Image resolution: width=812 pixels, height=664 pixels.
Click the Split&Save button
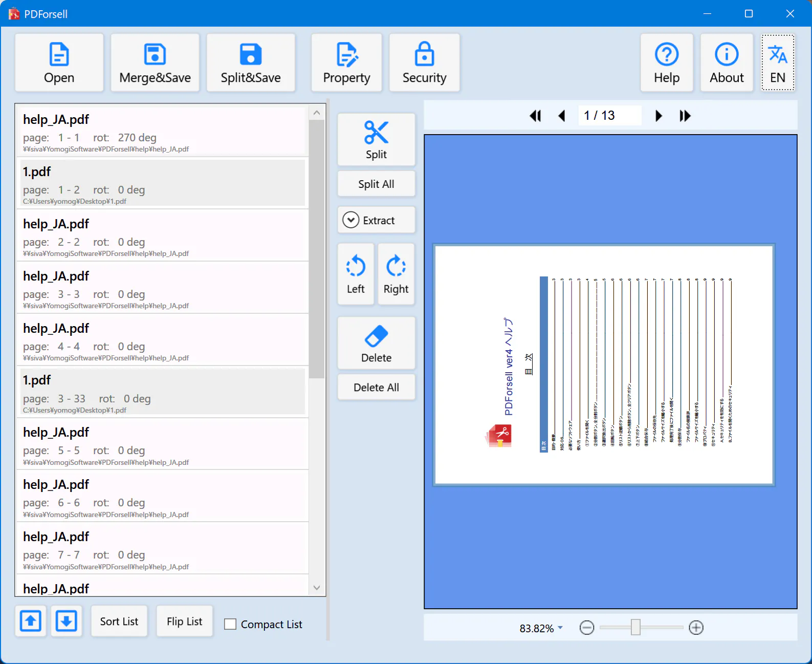(251, 63)
